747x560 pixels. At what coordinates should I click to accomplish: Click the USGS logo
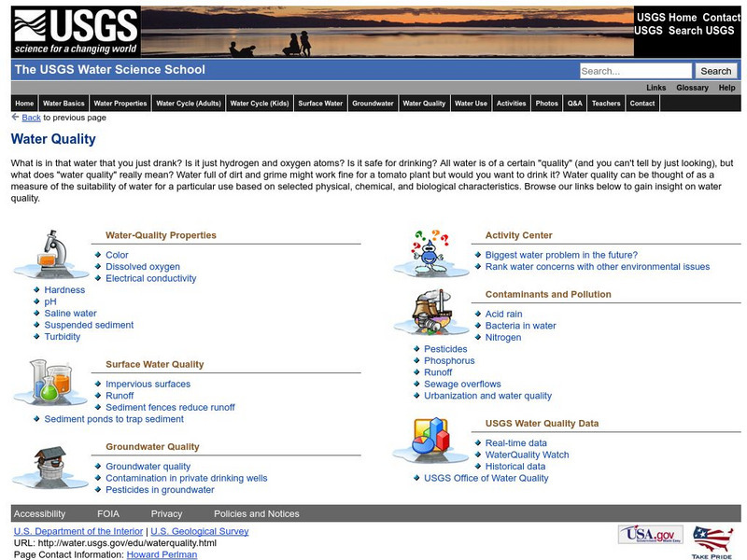pos(76,32)
